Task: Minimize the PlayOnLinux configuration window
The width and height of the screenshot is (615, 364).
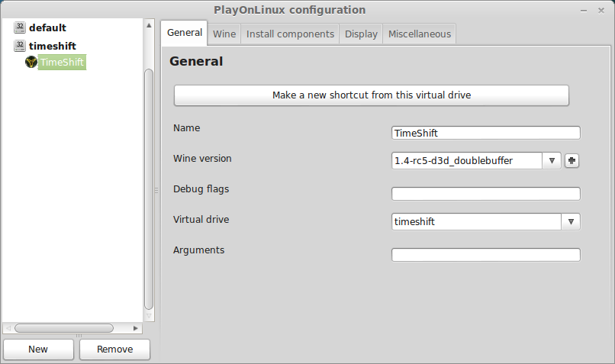Action: [x=584, y=11]
